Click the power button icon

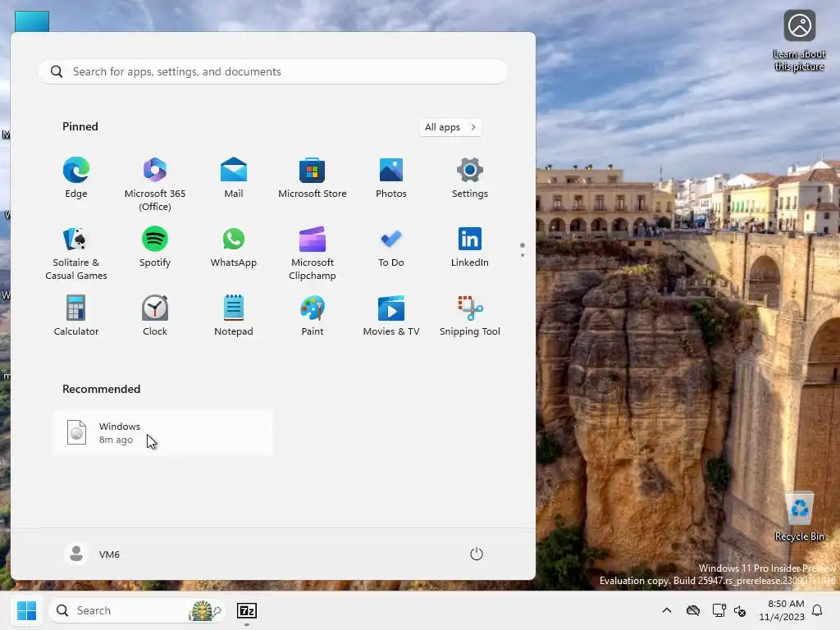coord(477,554)
